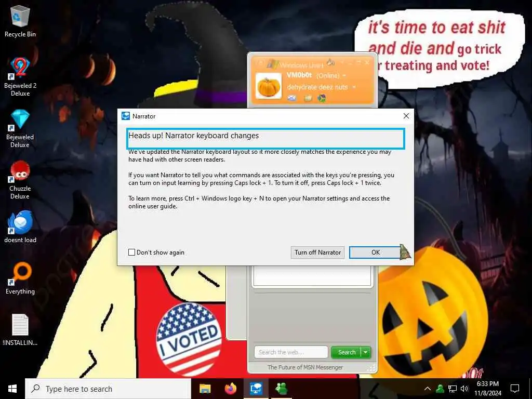Open the Recycle Bin desktop icon
The width and height of the screenshot is (532, 399).
point(20,21)
